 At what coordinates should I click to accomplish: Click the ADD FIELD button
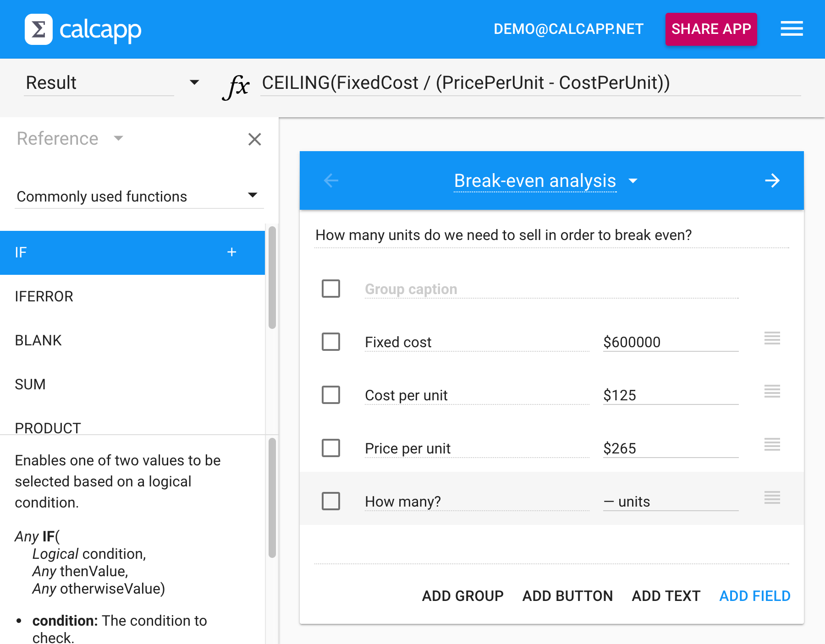tap(754, 596)
